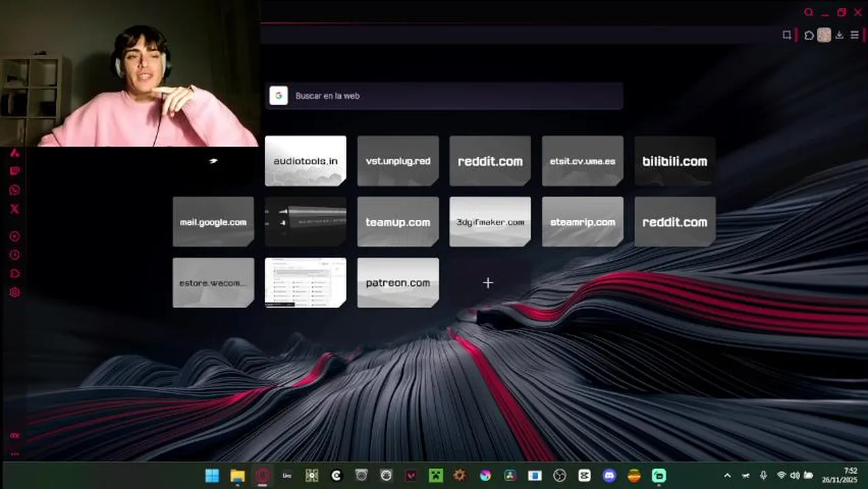Open screenshot tile between estore and patreon.com

point(306,283)
